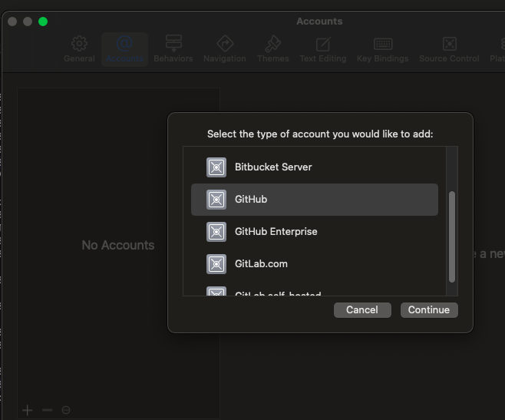Choose GitLab.com account type
The height and width of the screenshot is (420, 505).
tap(315, 264)
